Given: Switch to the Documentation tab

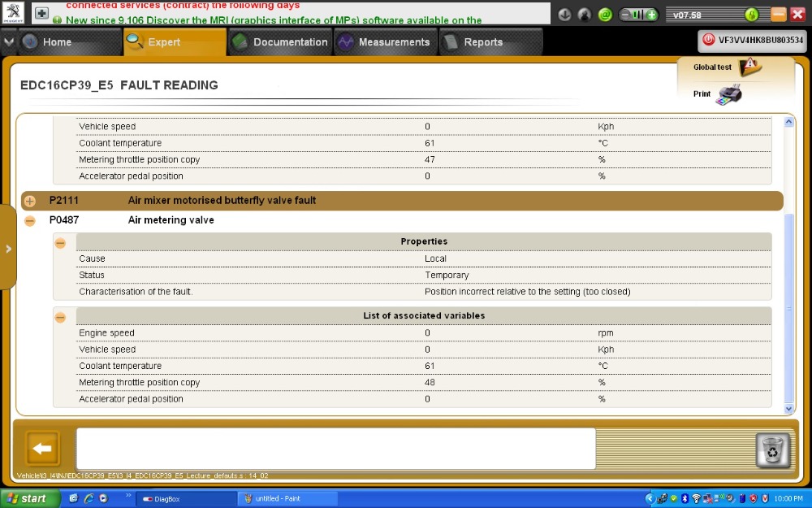Looking at the screenshot, I should [x=280, y=42].
